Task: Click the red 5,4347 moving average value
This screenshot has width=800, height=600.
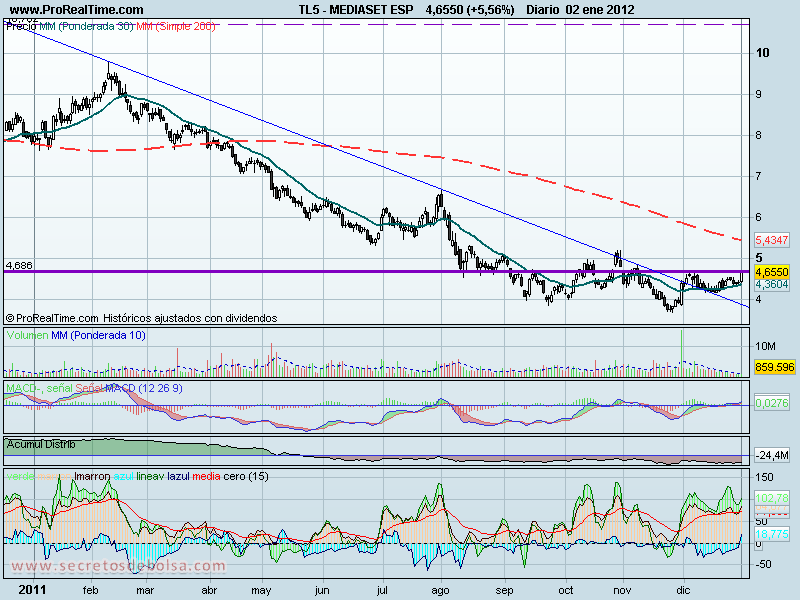Action: (771, 239)
